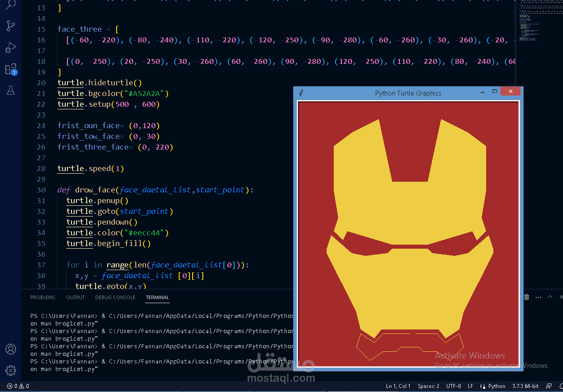Click the feather icon of Turtle Graphics window
Screen dimensions: 563x392
click(301, 93)
